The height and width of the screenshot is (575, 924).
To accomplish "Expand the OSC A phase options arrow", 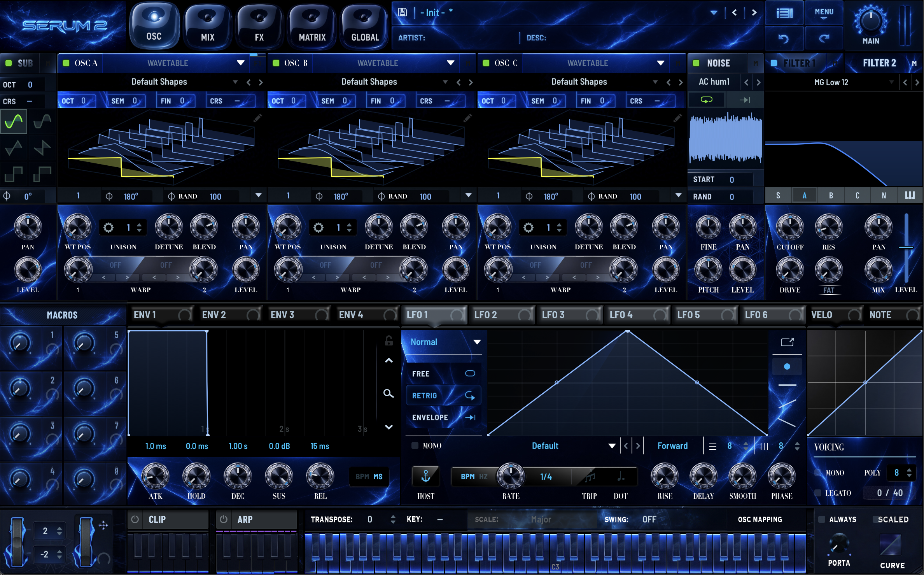I will click(x=259, y=195).
